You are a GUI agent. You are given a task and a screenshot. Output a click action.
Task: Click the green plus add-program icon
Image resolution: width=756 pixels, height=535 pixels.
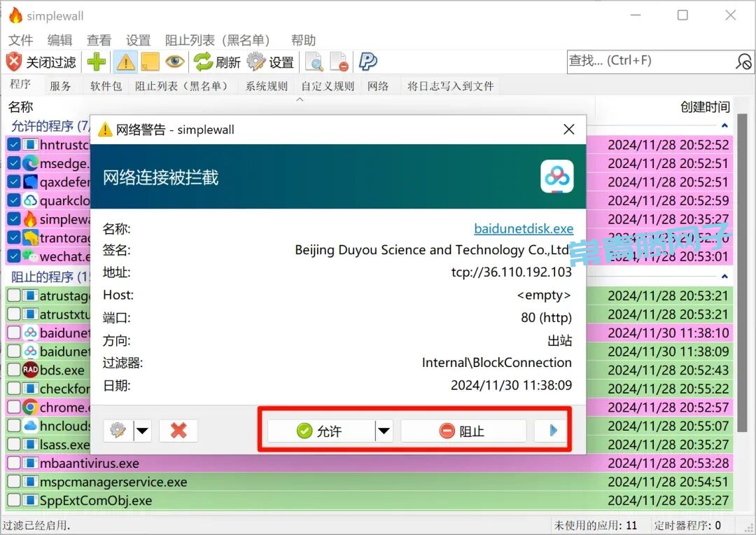click(97, 62)
